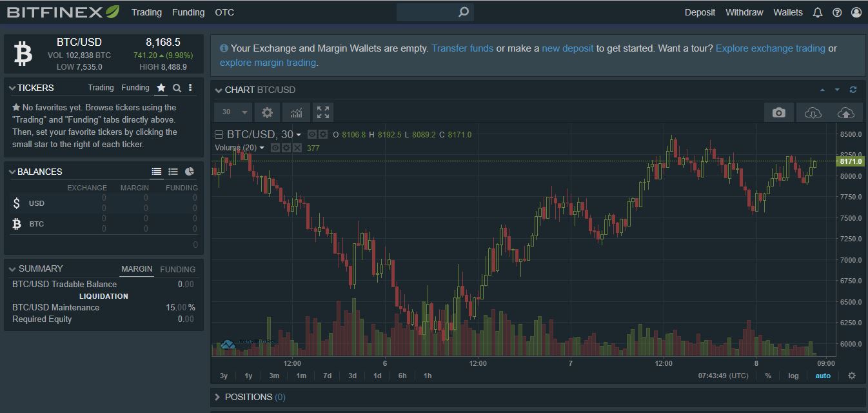Follow the new deposit link

[567, 48]
